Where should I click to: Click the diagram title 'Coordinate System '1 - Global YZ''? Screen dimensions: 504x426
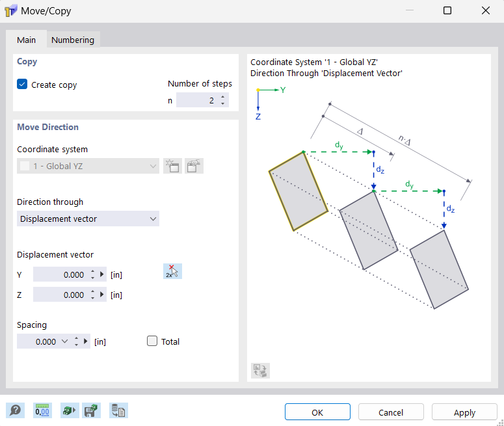314,62
